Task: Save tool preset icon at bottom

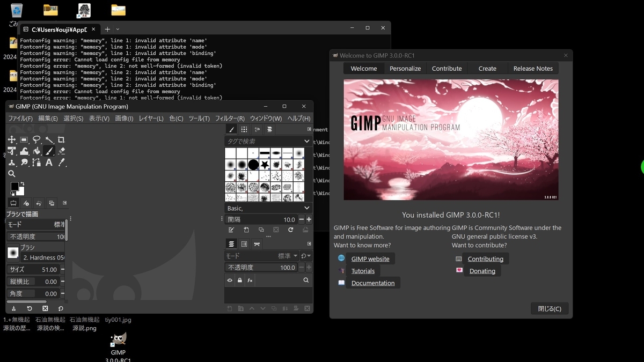Action: [13, 308]
